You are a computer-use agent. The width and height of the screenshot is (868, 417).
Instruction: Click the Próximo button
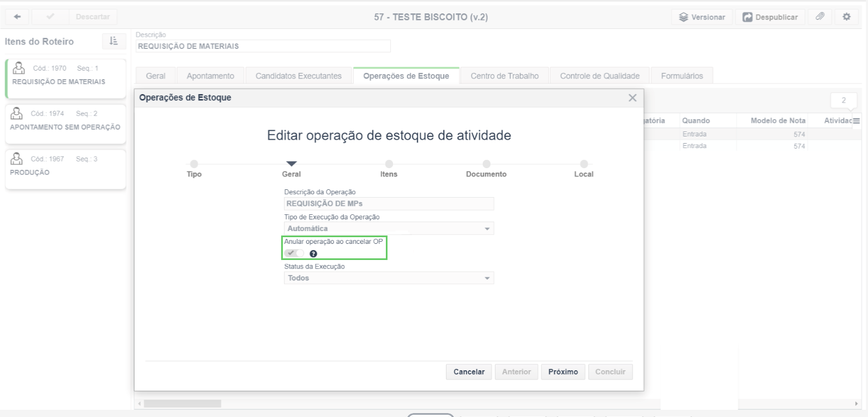[563, 372]
